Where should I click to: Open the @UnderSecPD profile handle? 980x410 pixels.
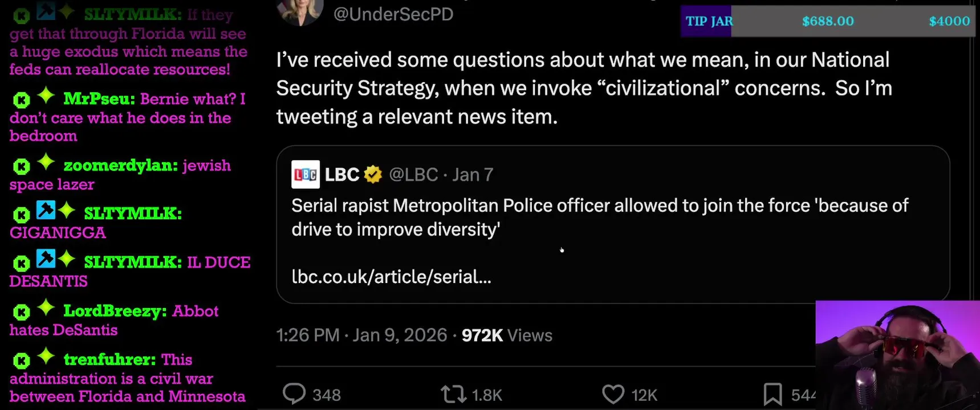(x=393, y=14)
